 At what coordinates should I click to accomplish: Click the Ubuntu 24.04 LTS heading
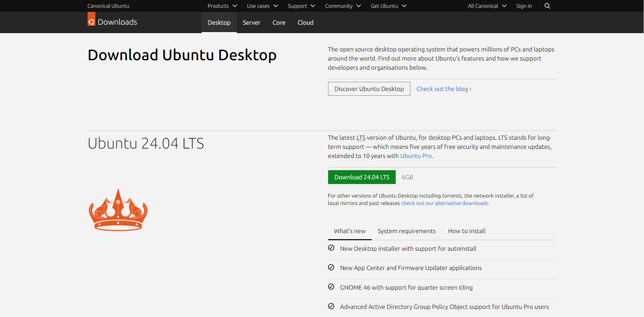pyautogui.click(x=146, y=143)
